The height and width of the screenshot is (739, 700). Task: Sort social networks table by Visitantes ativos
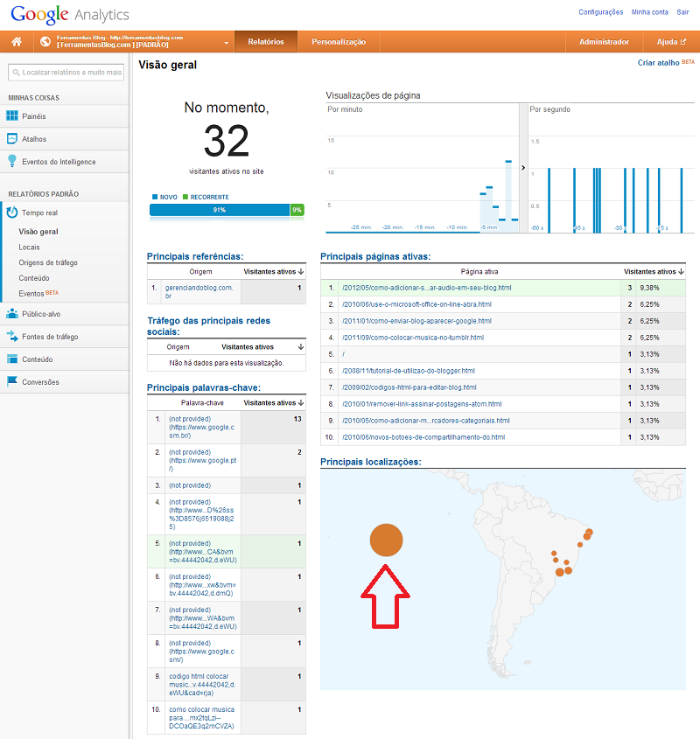[301, 347]
